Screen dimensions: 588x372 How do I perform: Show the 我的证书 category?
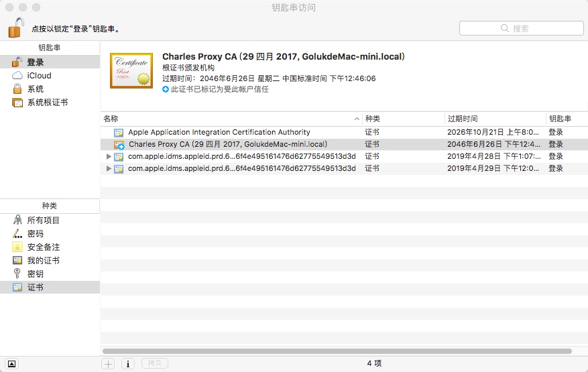[50, 260]
